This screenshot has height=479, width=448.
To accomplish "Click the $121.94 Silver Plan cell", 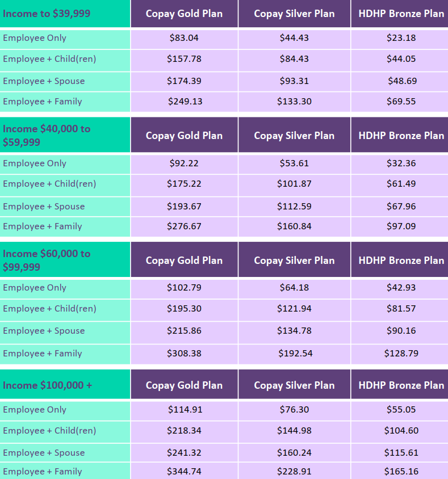I will [294, 309].
